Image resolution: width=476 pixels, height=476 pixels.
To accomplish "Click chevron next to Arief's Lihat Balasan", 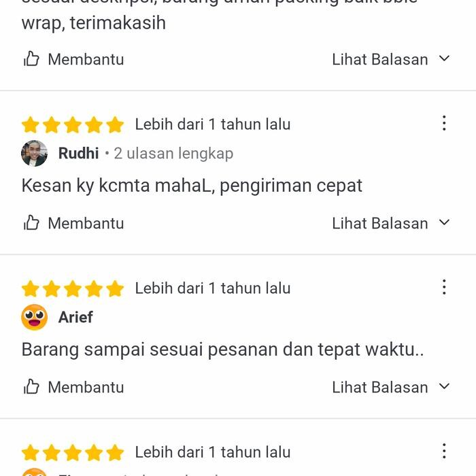I will click(x=444, y=386).
